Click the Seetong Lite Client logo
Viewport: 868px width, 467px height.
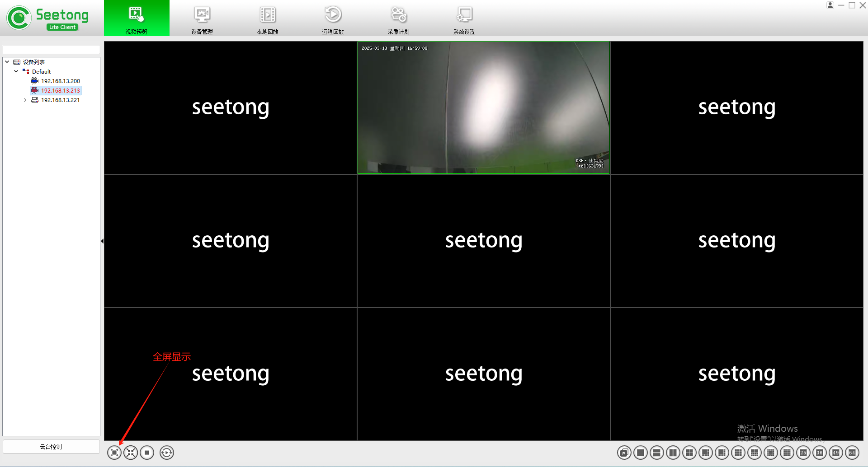47,18
